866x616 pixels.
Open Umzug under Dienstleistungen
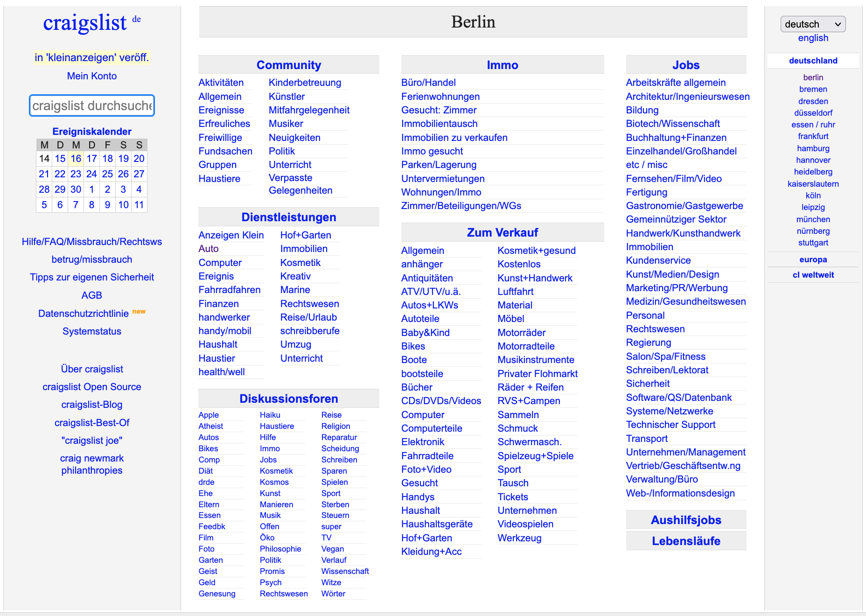295,344
